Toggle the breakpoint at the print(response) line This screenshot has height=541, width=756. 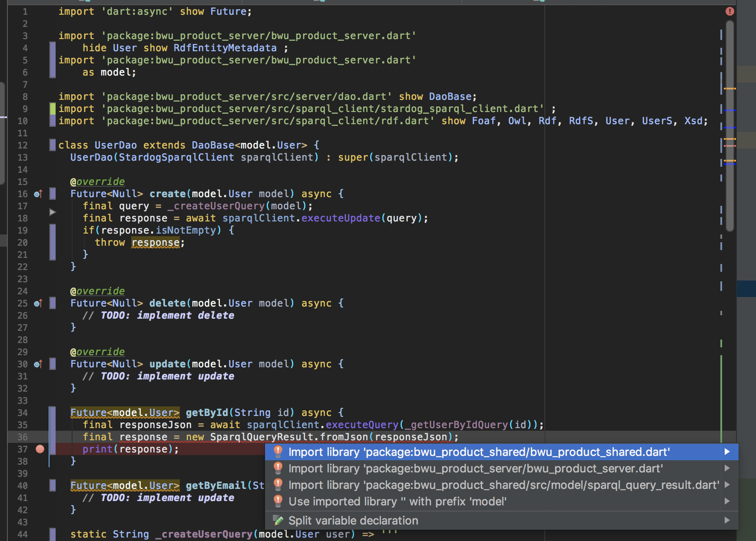40,449
